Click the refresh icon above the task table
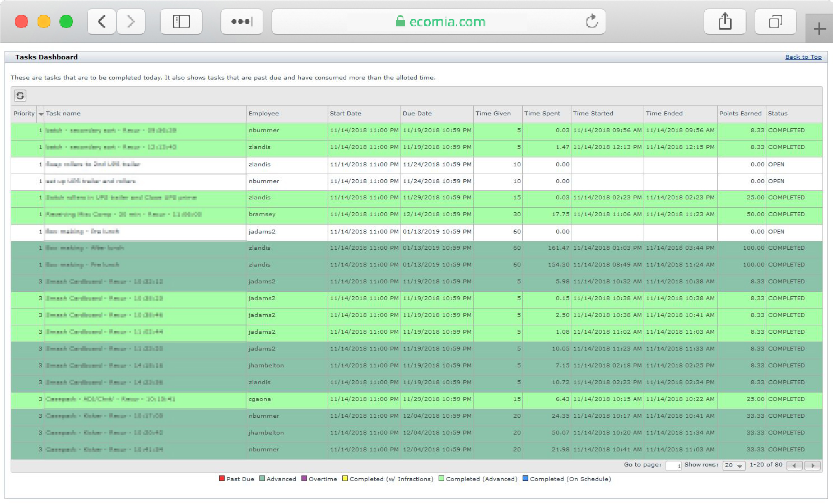The image size is (833, 504). [20, 96]
